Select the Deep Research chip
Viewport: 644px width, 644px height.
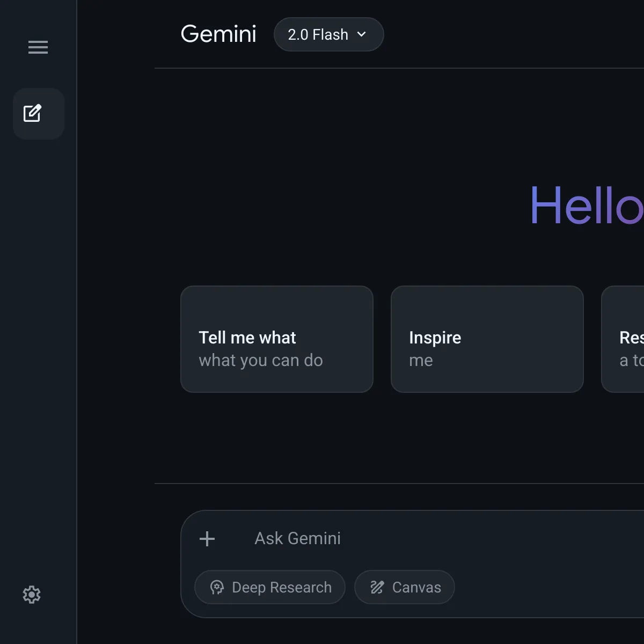(x=270, y=587)
